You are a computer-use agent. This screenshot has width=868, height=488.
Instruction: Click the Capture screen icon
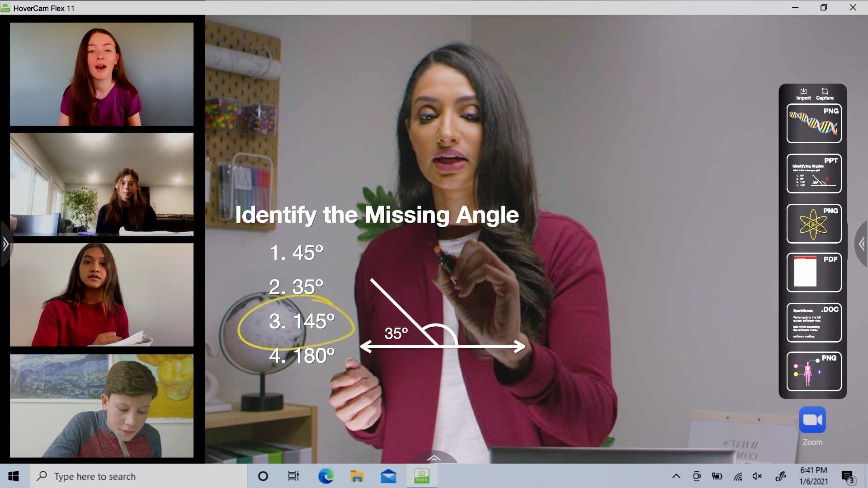coord(825,94)
